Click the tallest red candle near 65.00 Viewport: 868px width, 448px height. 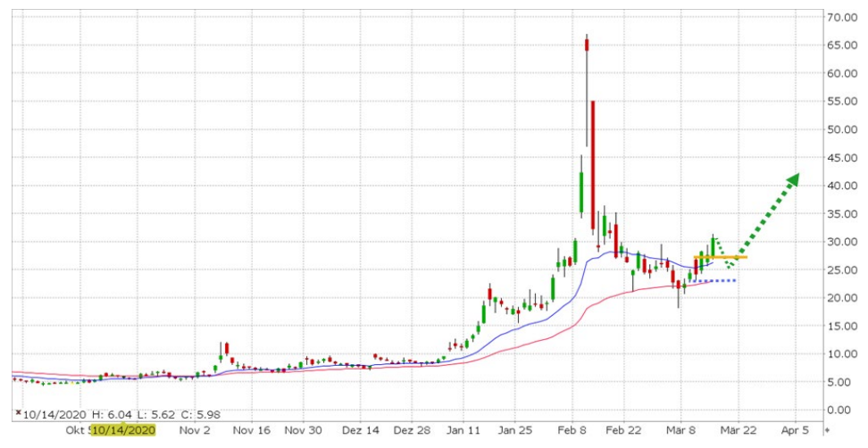pyautogui.click(x=587, y=46)
